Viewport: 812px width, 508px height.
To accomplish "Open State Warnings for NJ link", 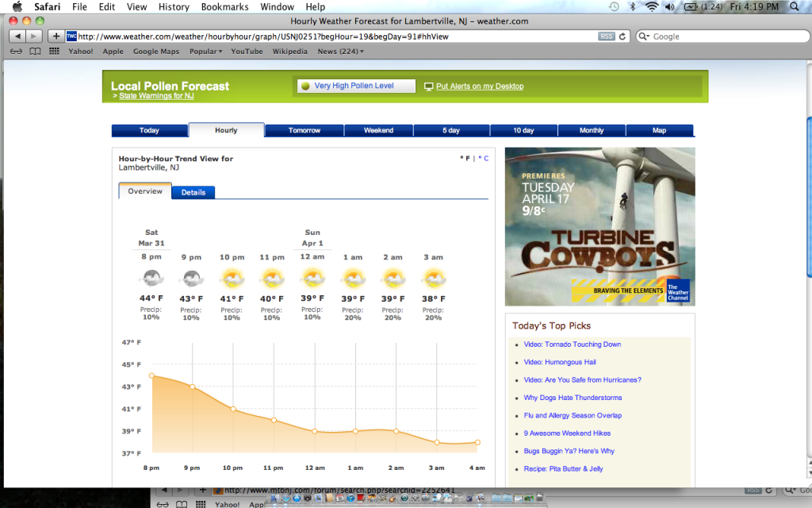I will coord(156,95).
